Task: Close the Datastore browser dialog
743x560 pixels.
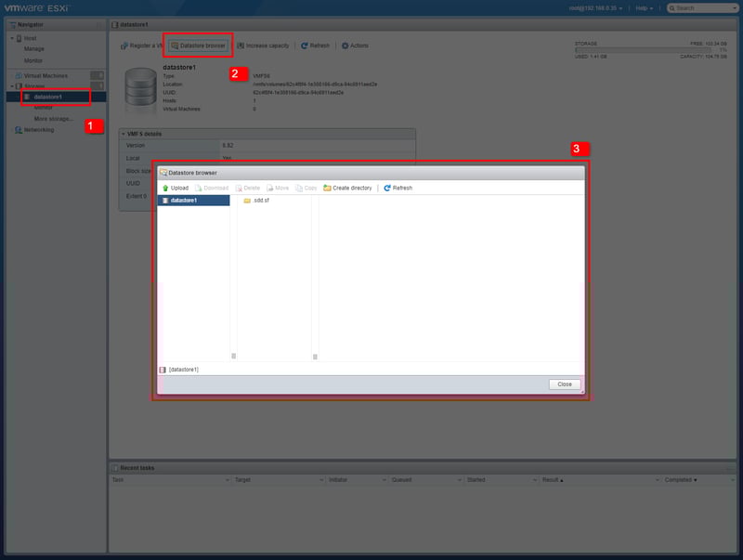Action: coord(565,384)
